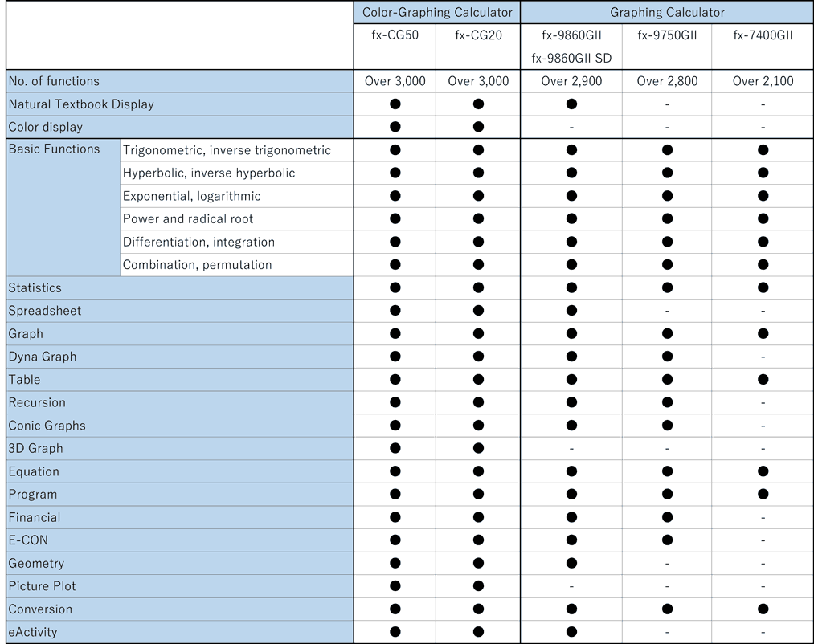Image resolution: width=814 pixels, height=644 pixels.
Task: Click the Color display row label
Action: pos(46,127)
